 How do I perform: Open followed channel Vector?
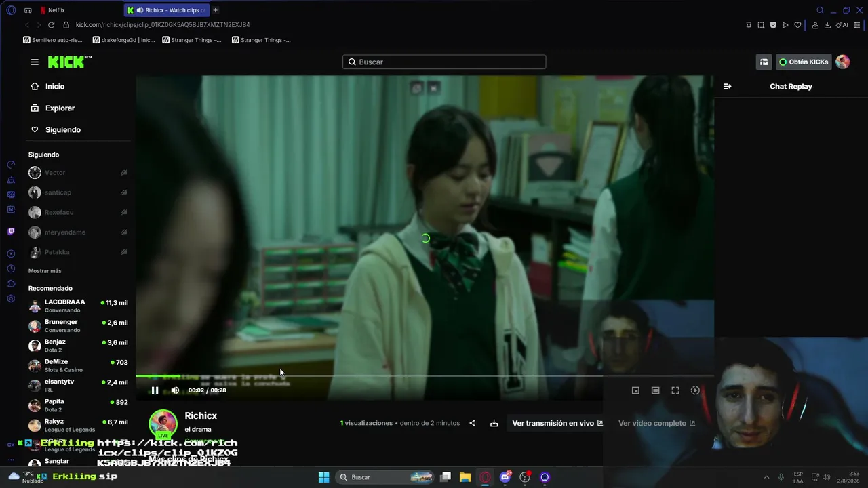click(x=55, y=173)
